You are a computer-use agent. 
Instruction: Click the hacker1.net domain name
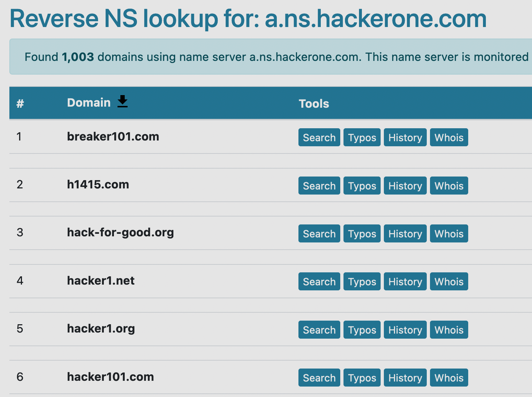pyautogui.click(x=101, y=281)
